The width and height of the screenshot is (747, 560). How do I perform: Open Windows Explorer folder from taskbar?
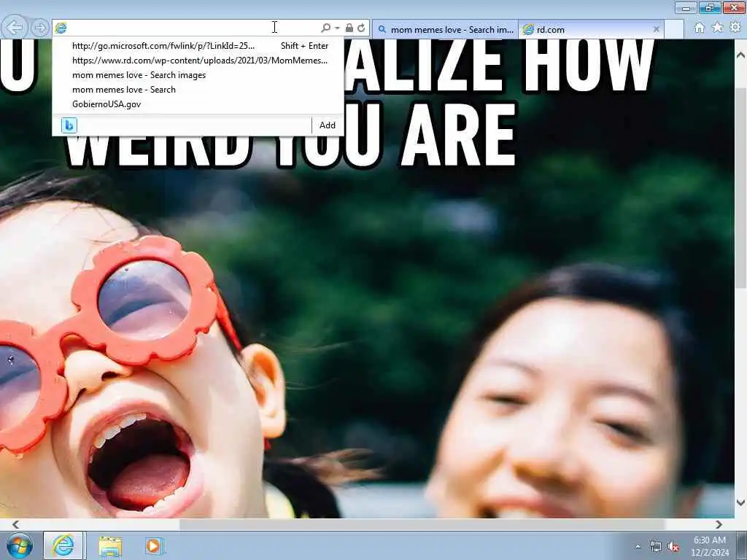tap(111, 546)
